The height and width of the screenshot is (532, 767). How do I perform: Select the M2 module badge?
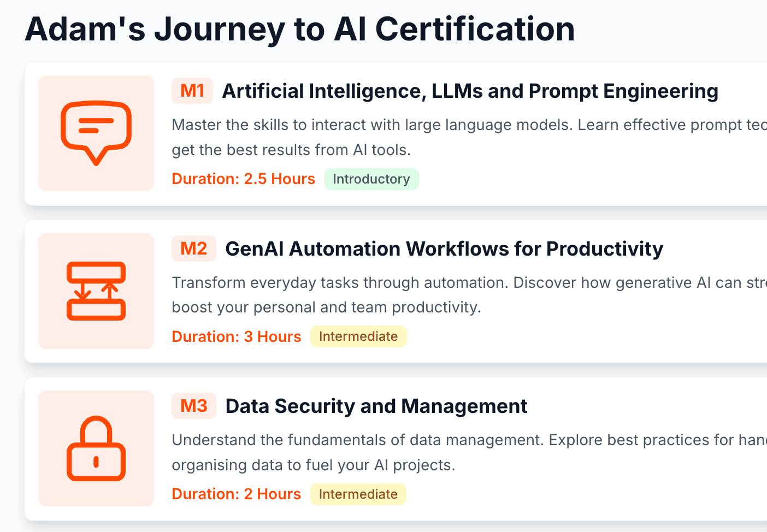point(194,249)
